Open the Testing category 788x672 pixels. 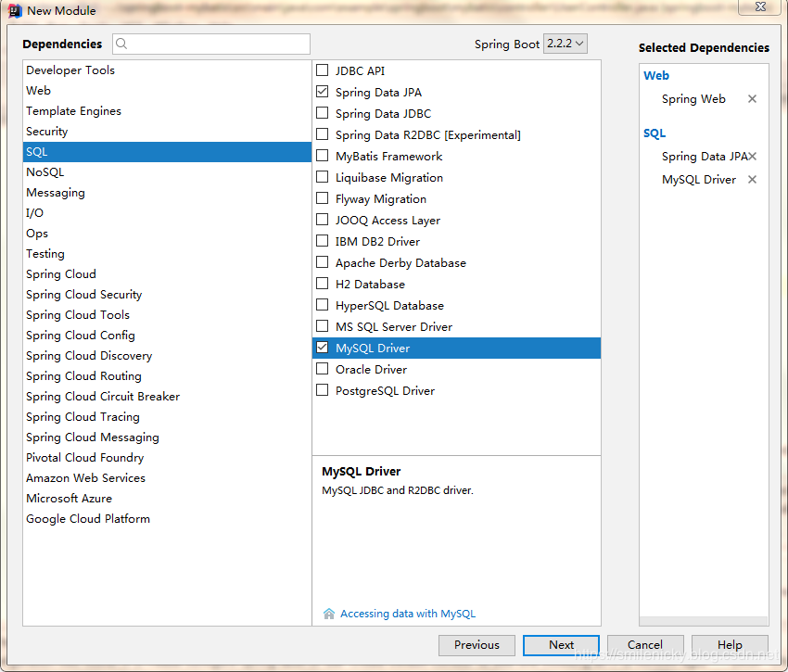click(x=167, y=254)
